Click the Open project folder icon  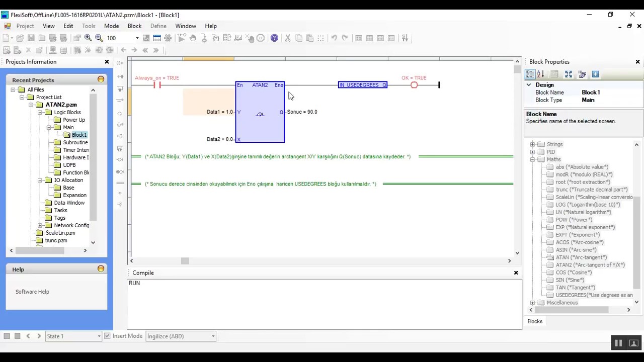20,38
